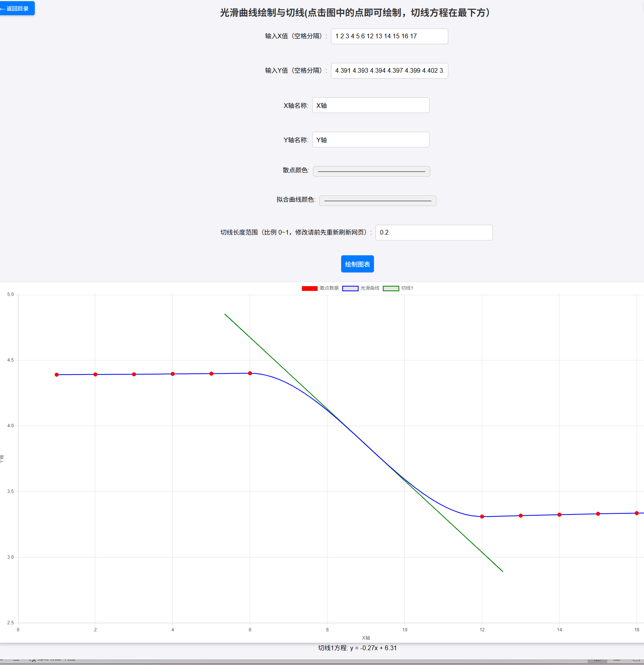Open the 拟合曲线颜色 color picker

pyautogui.click(x=377, y=201)
